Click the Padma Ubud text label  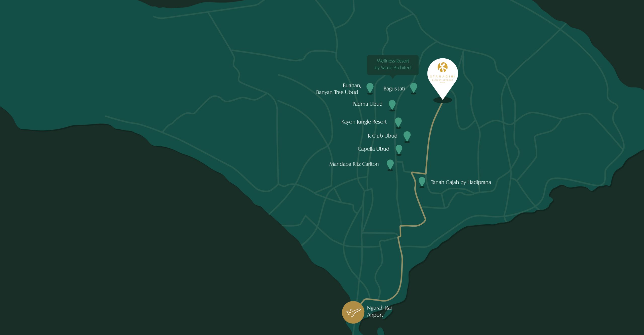click(367, 104)
